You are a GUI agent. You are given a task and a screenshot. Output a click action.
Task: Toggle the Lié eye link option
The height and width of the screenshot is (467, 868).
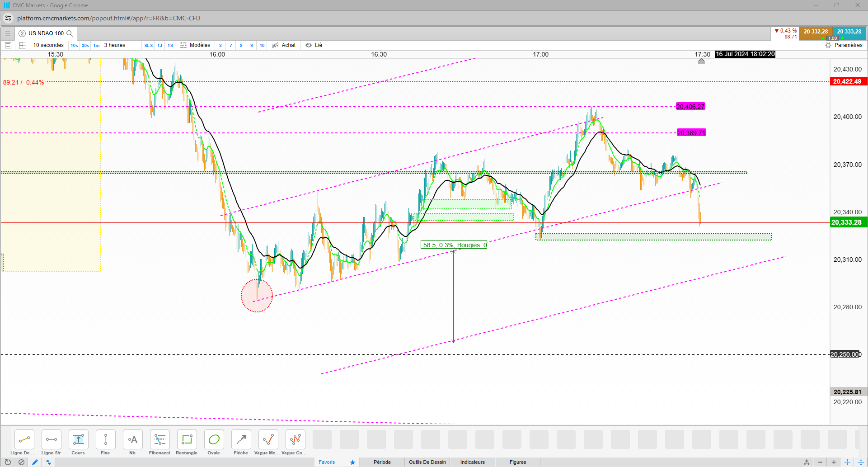click(x=314, y=45)
